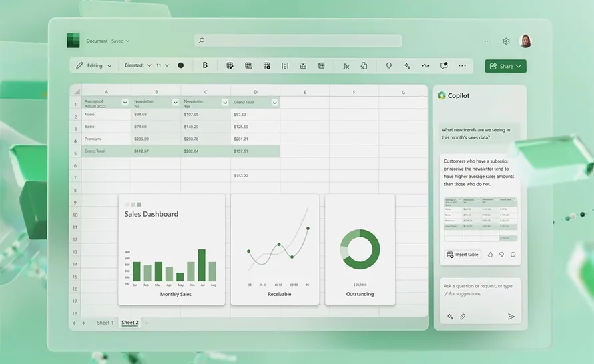594x364 pixels.
Task: Click the Jul bar in Monthly Sales
Action: coord(202,265)
